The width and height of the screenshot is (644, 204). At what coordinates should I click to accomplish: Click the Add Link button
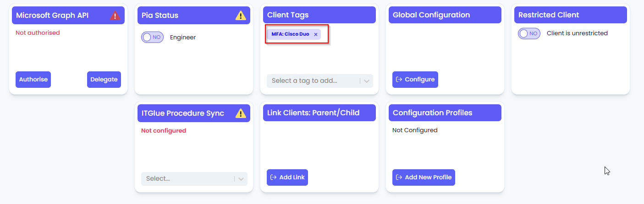[x=287, y=177]
